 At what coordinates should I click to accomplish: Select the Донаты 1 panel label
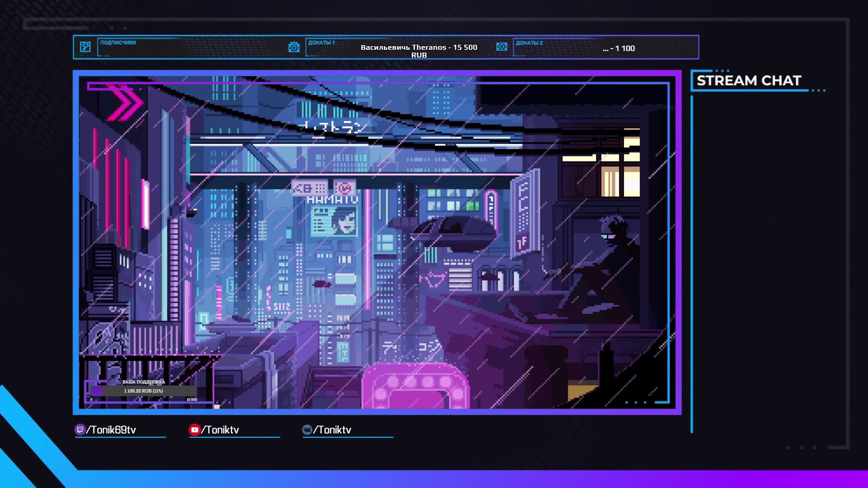point(321,43)
